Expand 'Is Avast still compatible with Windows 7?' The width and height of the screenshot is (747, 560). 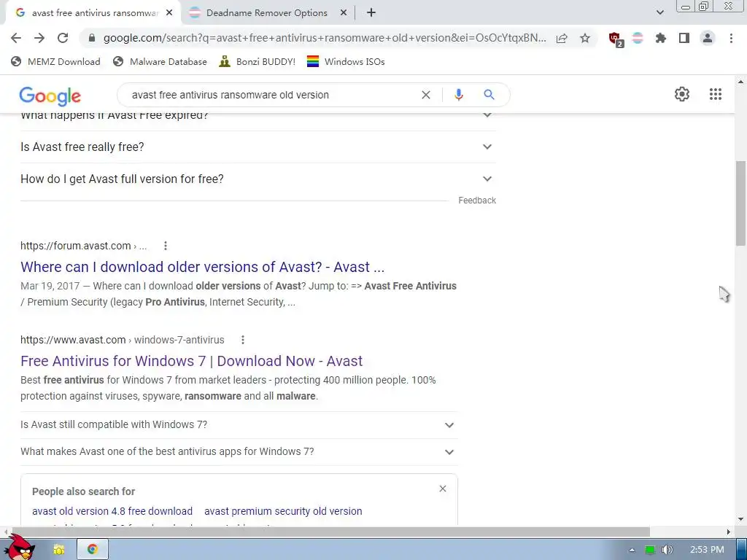point(239,425)
